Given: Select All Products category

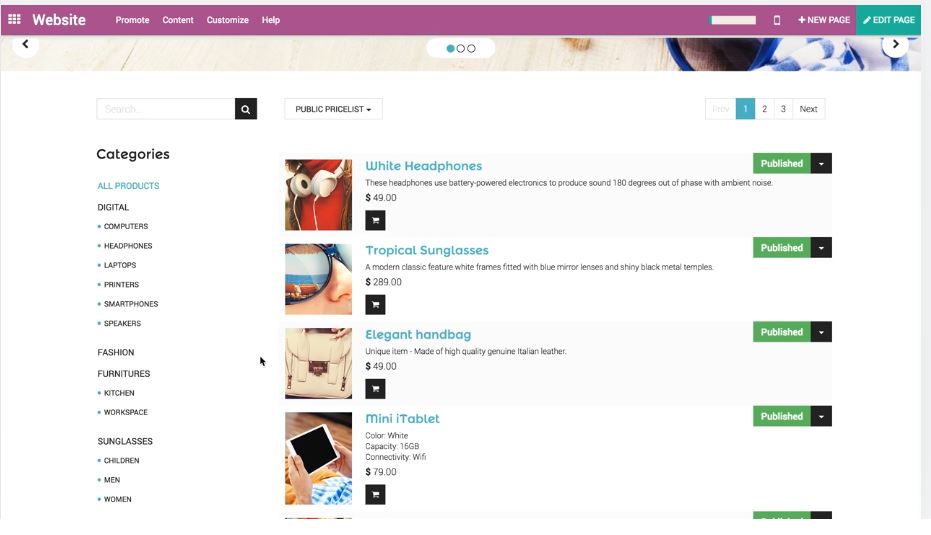Looking at the screenshot, I should pos(128,186).
